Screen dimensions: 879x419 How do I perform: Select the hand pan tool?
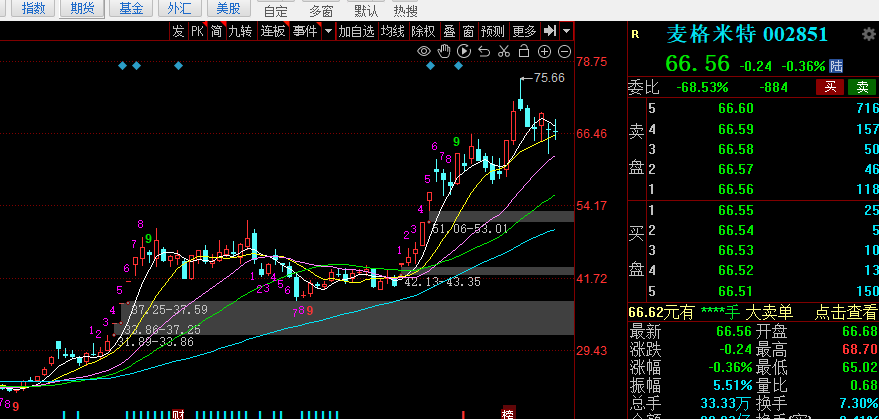click(x=444, y=52)
